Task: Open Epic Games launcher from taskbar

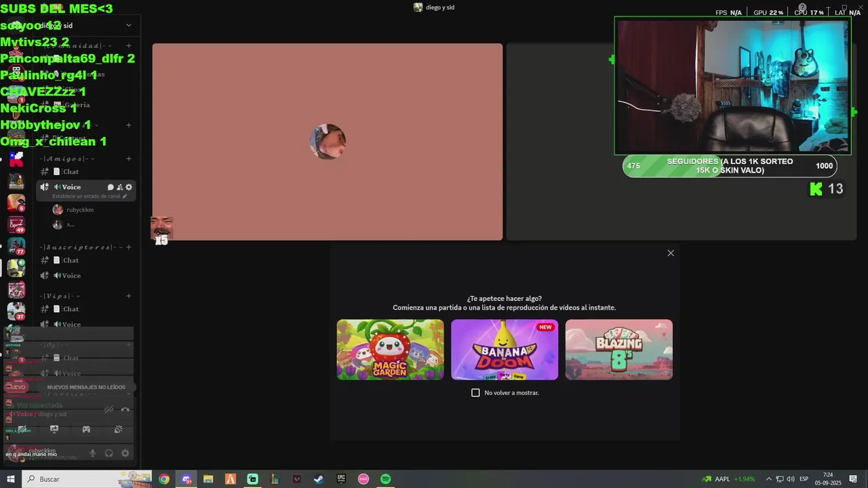Action: pyautogui.click(x=341, y=479)
